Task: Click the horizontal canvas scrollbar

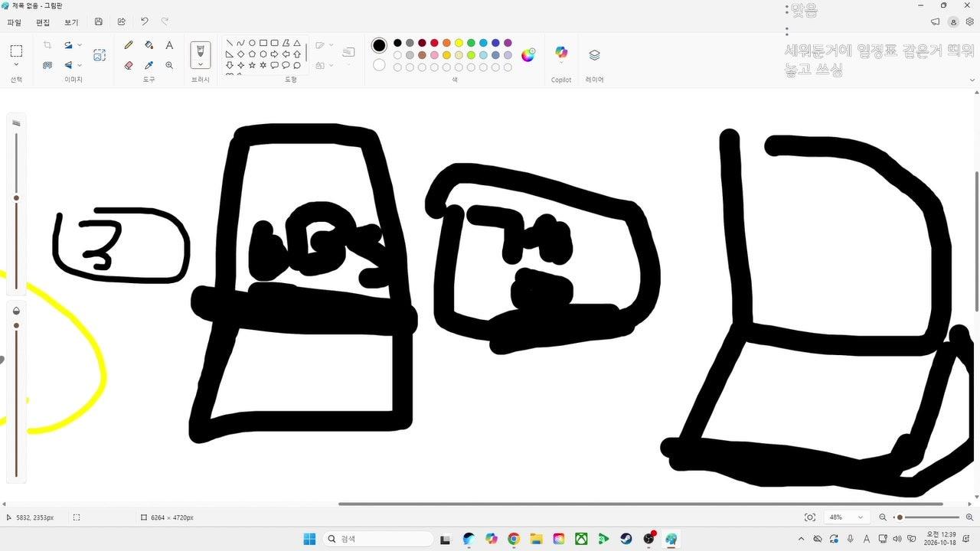Action: [x=642, y=504]
